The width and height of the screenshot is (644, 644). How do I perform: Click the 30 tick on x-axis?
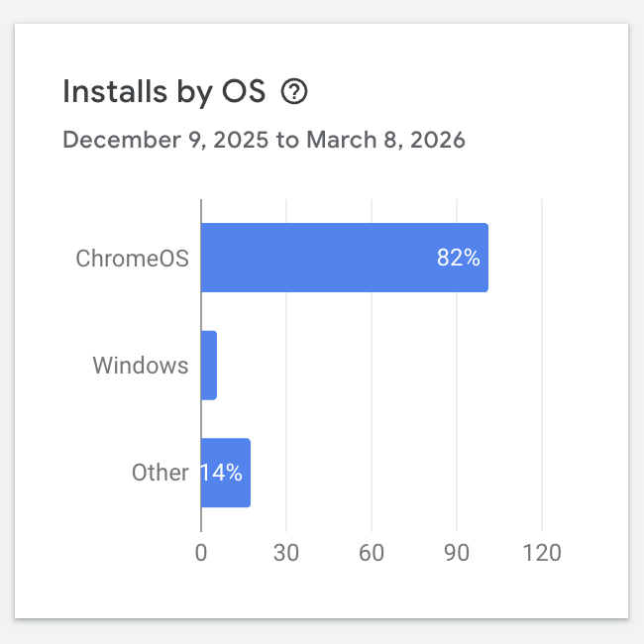286,553
